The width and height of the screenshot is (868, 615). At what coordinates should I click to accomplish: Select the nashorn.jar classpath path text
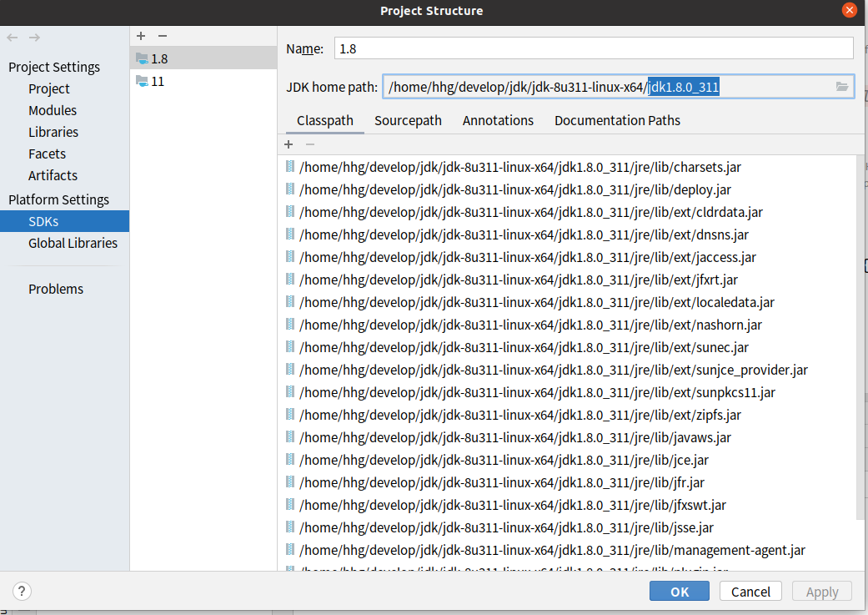click(530, 325)
